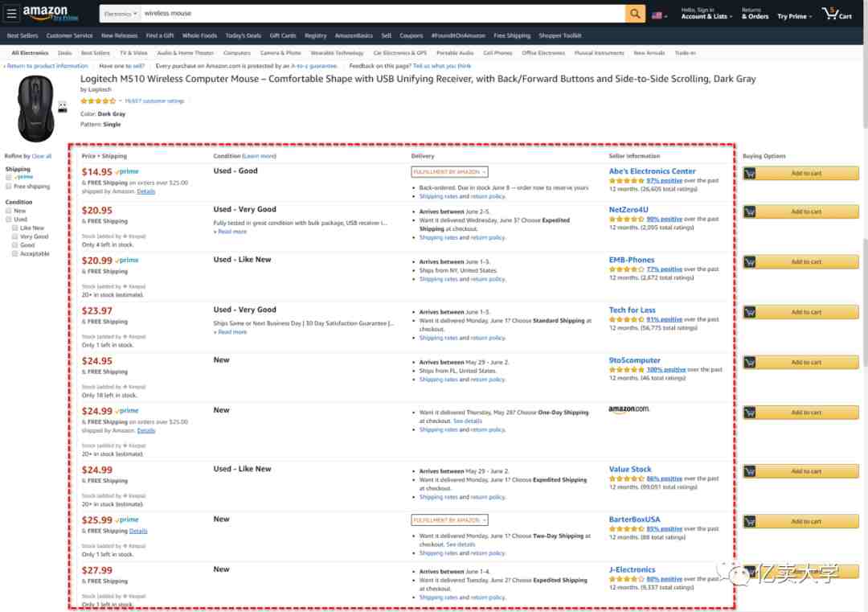Open BarterBoxUSA's percent positive feedback link
This screenshot has height=612, width=868.
665,529
